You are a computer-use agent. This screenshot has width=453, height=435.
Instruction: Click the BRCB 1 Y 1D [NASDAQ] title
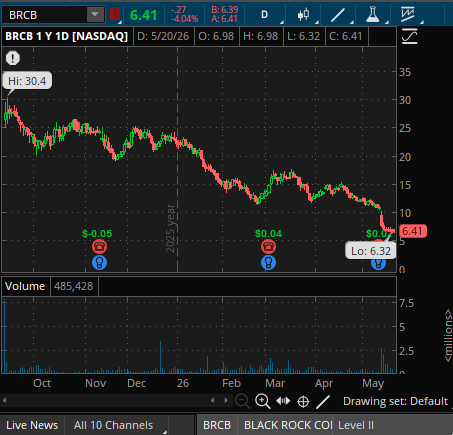(x=67, y=36)
